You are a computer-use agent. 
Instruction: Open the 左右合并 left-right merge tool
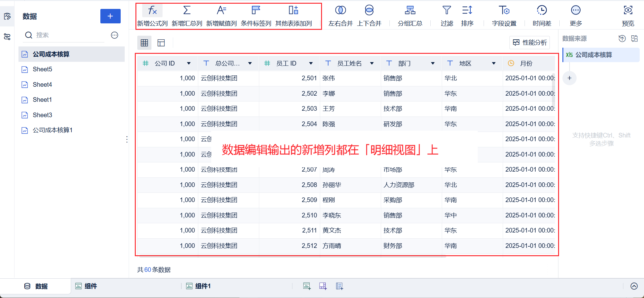coord(340,16)
